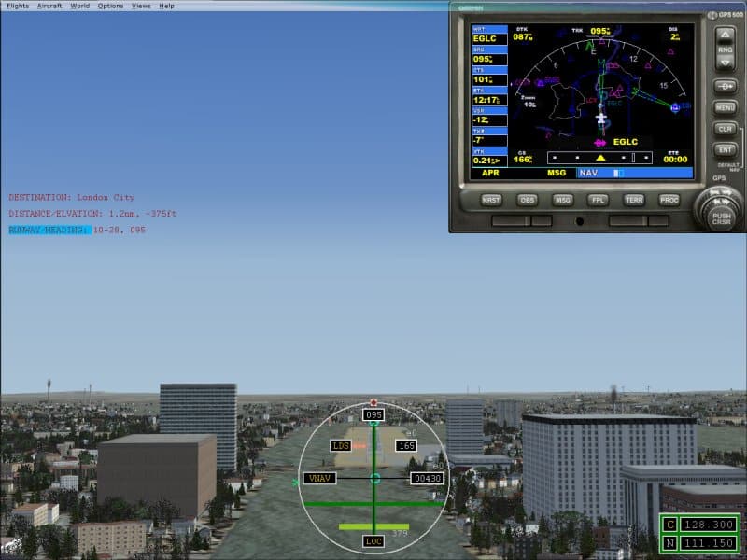Click the COM frequency 128.300 display
Image resolution: width=747 pixels, height=560 pixels.
(709, 525)
